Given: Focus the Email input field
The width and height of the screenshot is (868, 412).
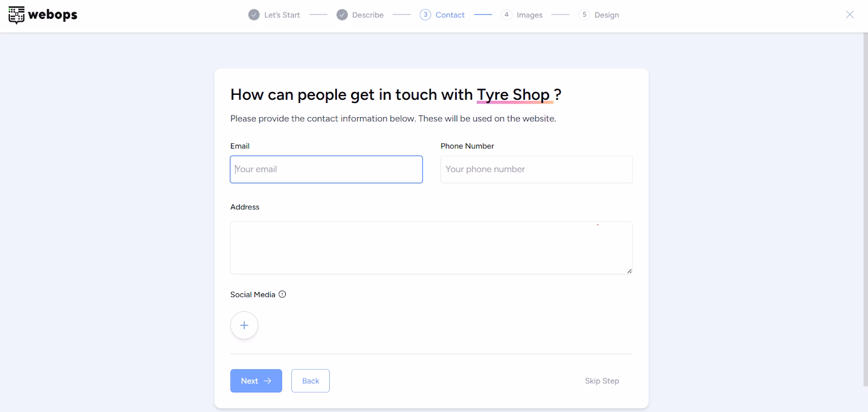Looking at the screenshot, I should 326,169.
